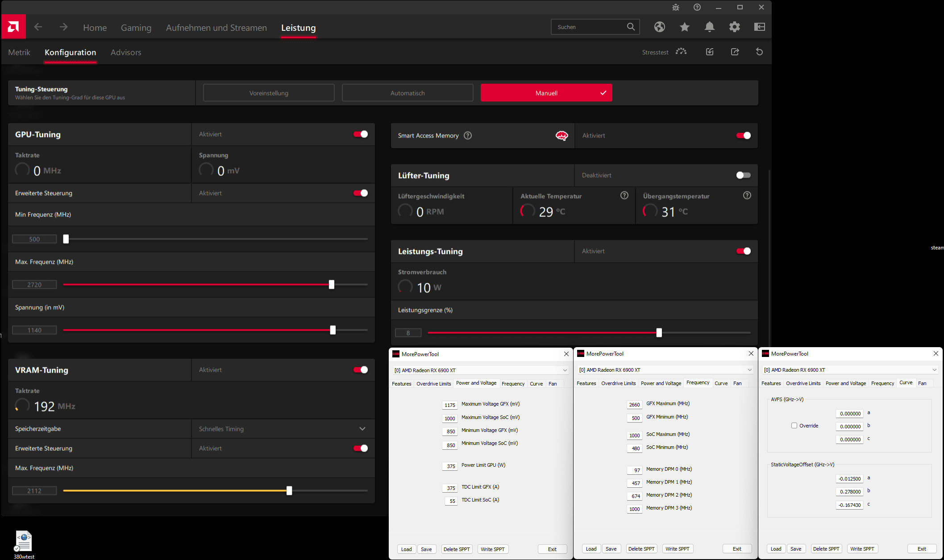Click Spannung 1140 mV input box
944x560 pixels.
(x=34, y=330)
